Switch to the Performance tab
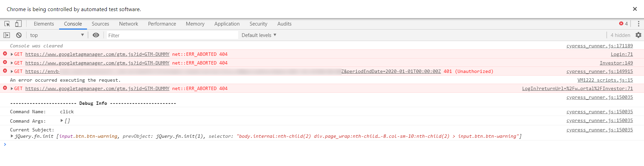This screenshot has height=166, width=644. click(x=162, y=24)
